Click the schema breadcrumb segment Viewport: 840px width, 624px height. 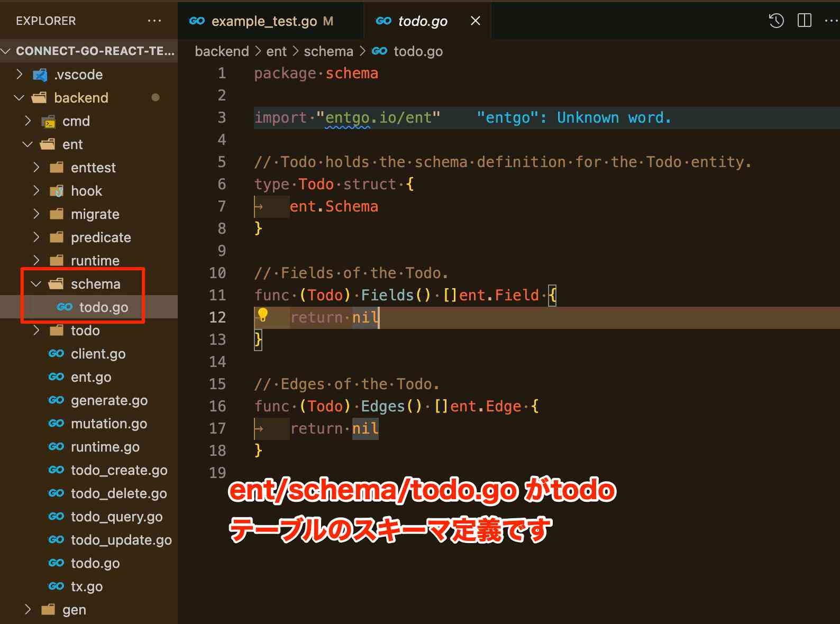click(x=328, y=51)
